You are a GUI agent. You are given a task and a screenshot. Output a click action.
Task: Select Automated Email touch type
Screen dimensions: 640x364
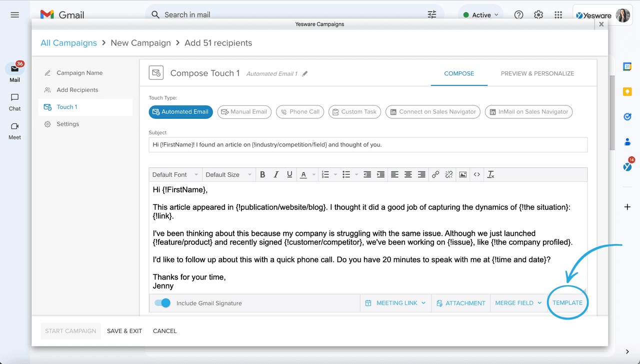pos(180,112)
